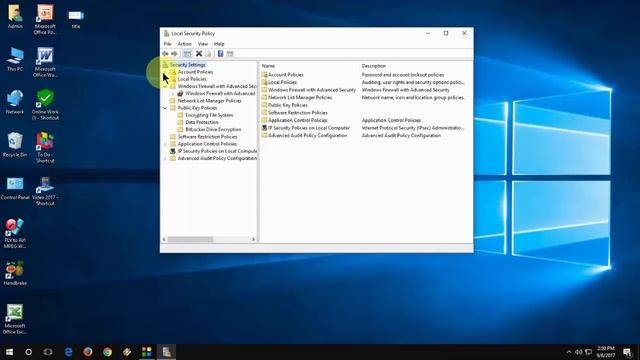
Task: Open the Action menu
Action: coord(184,44)
